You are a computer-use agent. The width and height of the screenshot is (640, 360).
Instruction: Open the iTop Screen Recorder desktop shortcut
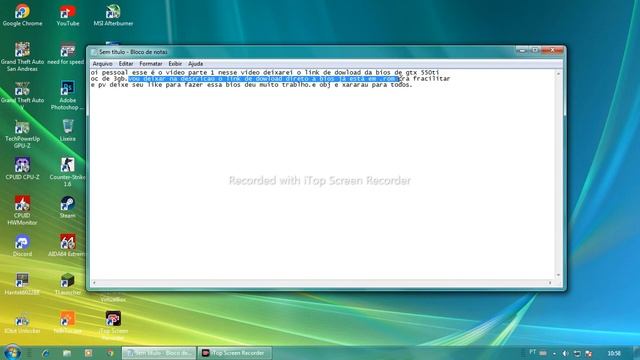click(113, 325)
